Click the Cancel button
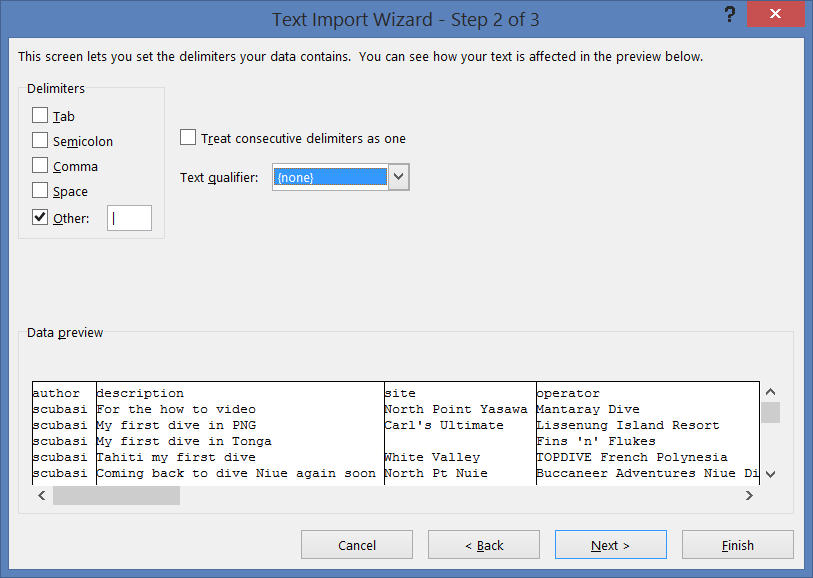813x578 pixels. point(357,545)
